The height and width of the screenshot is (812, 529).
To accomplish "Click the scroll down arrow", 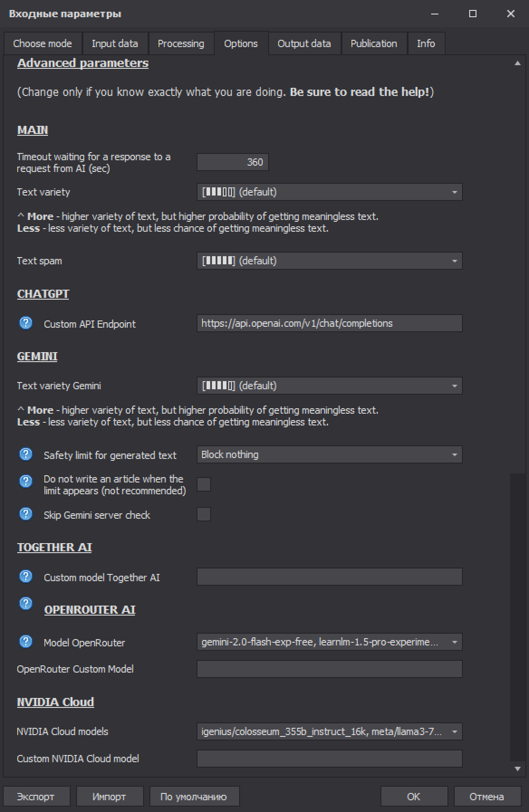I will coord(517,769).
